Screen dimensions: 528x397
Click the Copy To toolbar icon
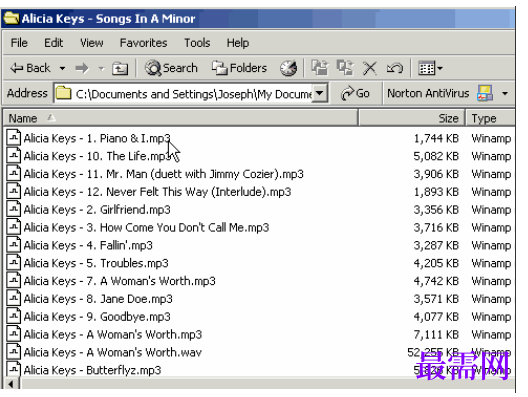345,68
